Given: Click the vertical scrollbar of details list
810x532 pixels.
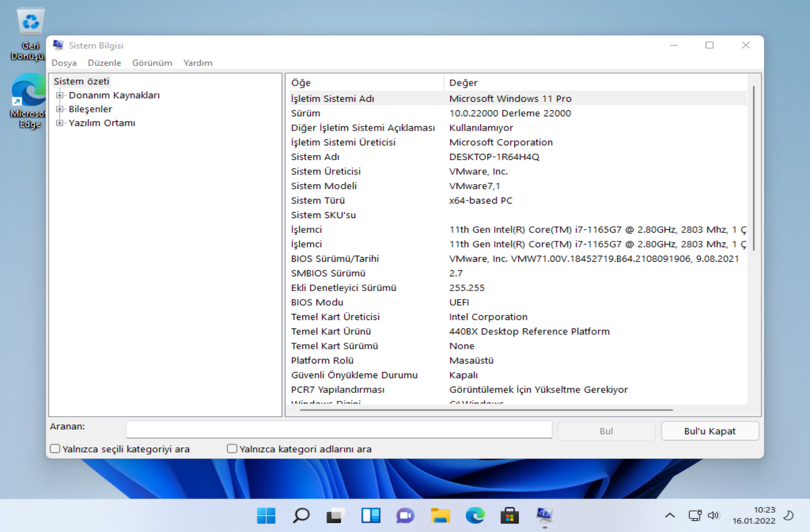Looking at the screenshot, I should coord(754,168).
